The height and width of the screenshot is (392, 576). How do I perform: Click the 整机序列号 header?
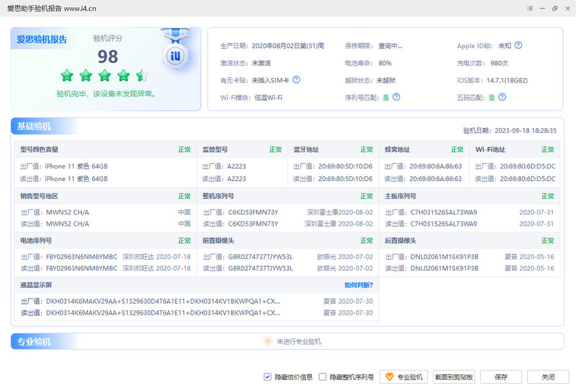[x=218, y=196]
